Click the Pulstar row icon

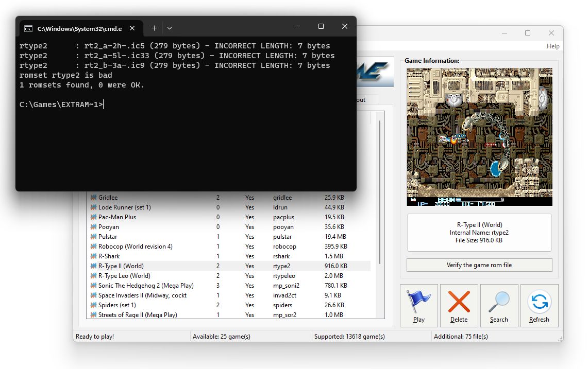93,237
